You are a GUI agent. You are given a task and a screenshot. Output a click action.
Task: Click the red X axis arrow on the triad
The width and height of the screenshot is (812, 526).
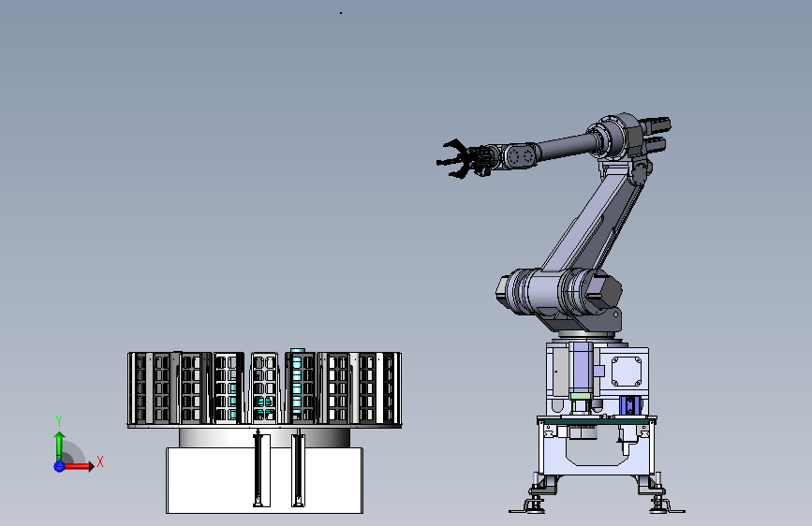(x=80, y=466)
